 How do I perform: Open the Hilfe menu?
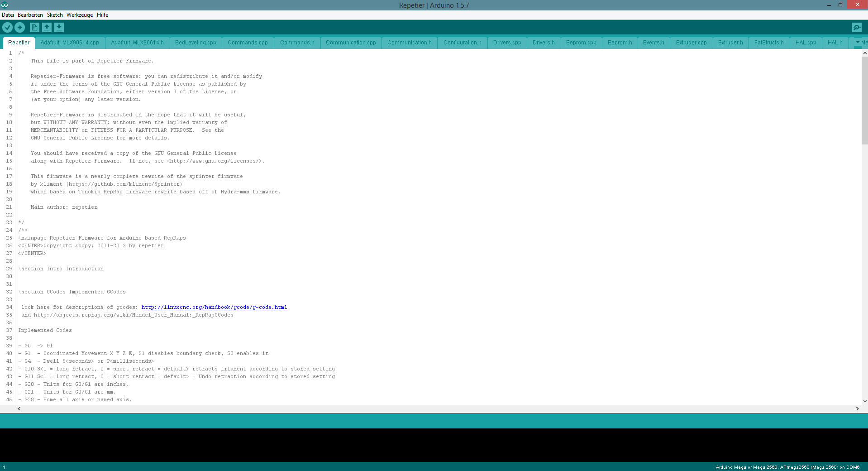103,15
